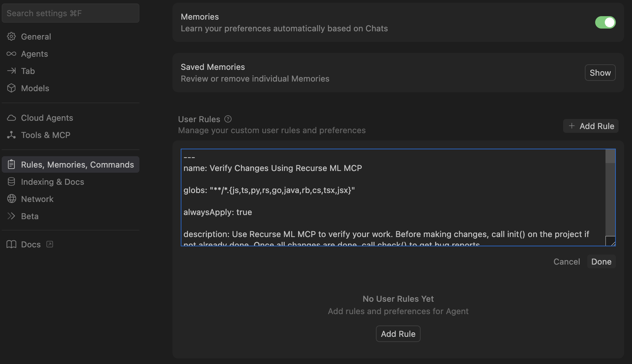Click the Tools & MCP icon
The height and width of the screenshot is (364, 632).
[11, 135]
